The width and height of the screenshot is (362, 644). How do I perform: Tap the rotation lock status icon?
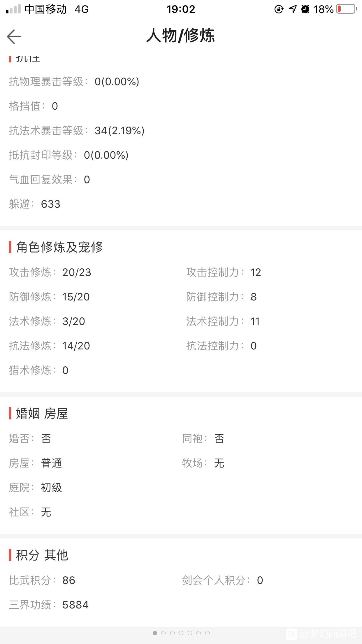pos(279,9)
